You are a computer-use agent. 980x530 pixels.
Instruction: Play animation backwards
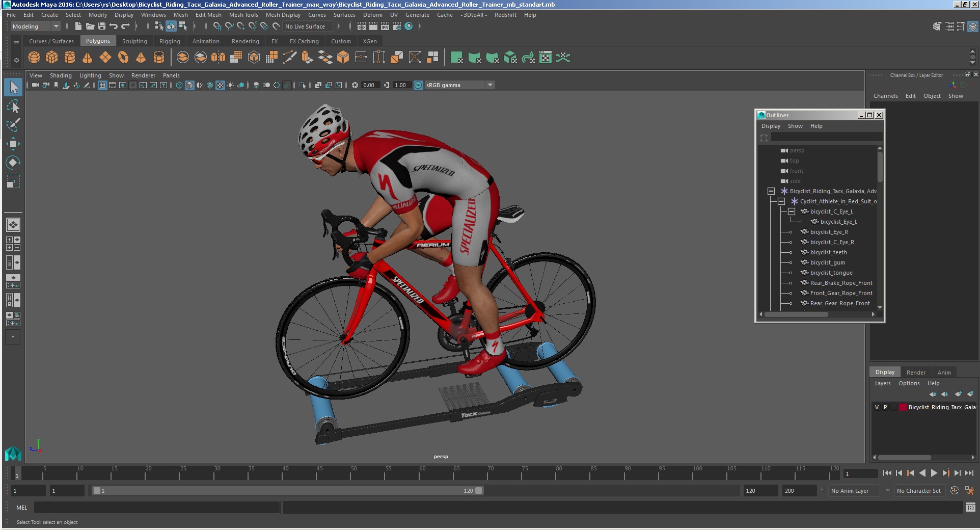(x=922, y=473)
